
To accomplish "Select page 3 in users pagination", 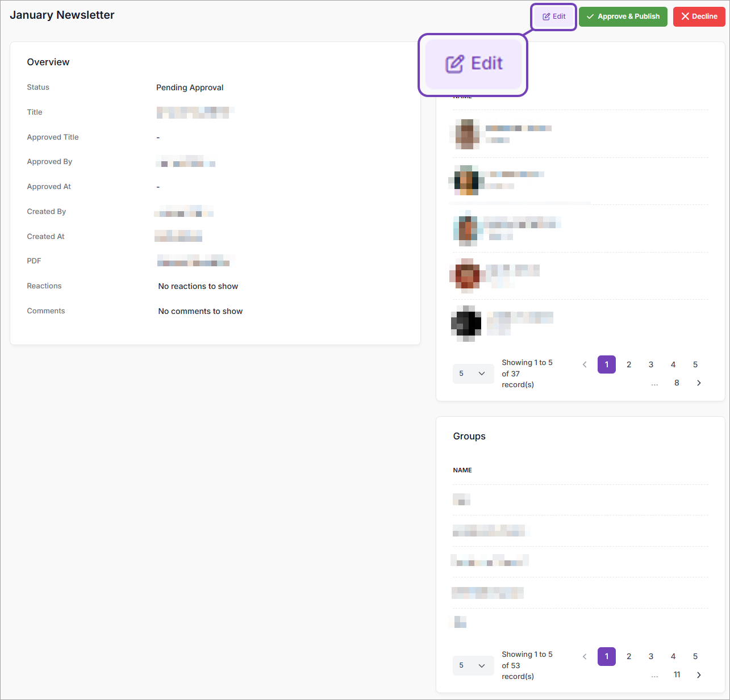I will [651, 364].
